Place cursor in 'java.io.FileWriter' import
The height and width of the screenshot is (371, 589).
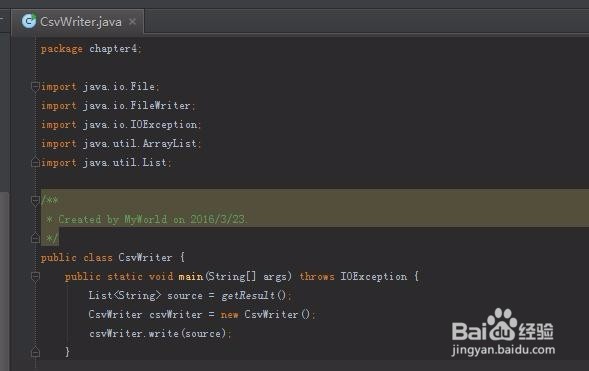point(137,106)
